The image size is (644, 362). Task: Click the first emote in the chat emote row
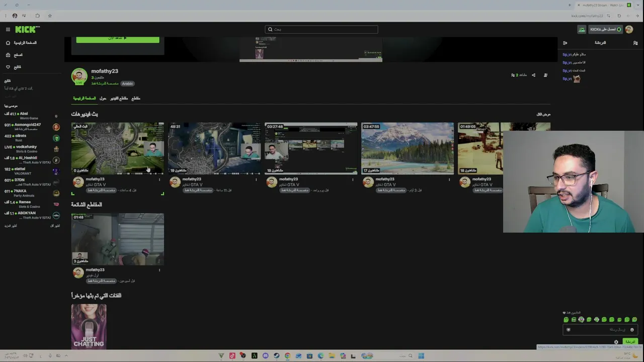click(566, 320)
